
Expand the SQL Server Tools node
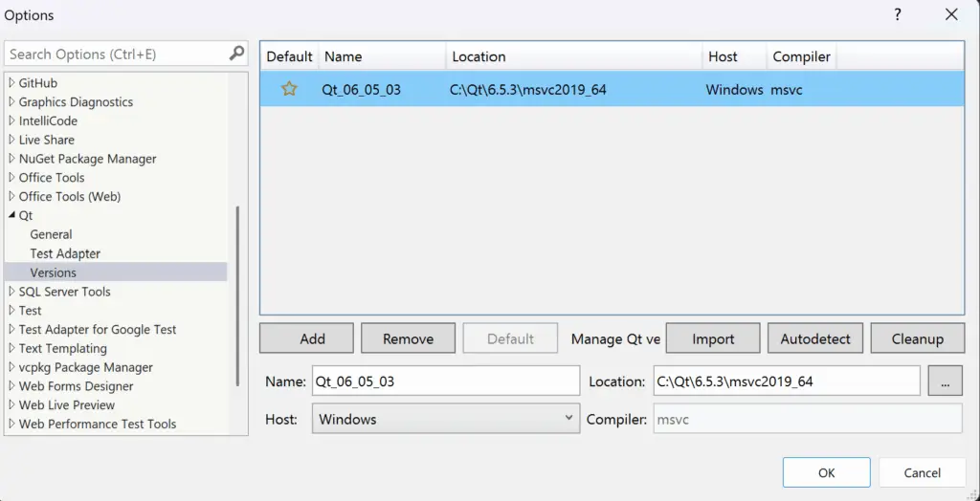[11, 292]
